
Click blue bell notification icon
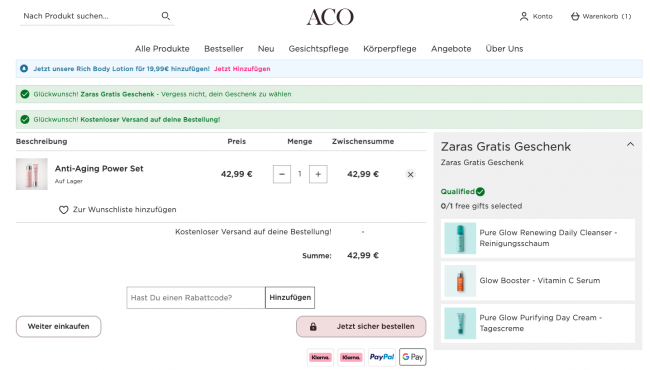[x=24, y=68]
